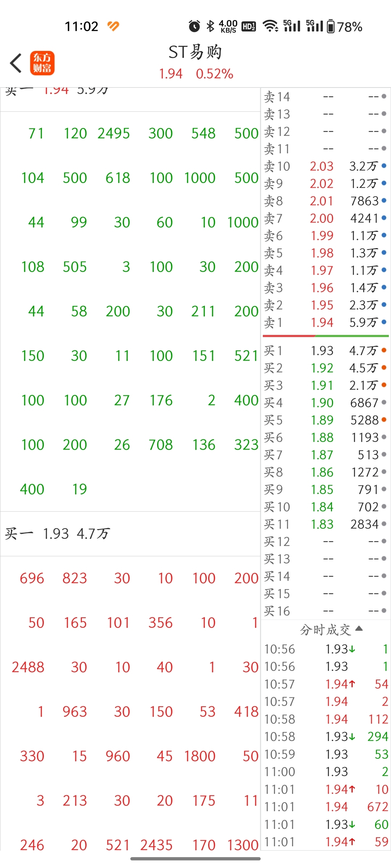Tap the 10:58 trade with volume 294
This screenshot has width=391, height=868.
click(326, 736)
